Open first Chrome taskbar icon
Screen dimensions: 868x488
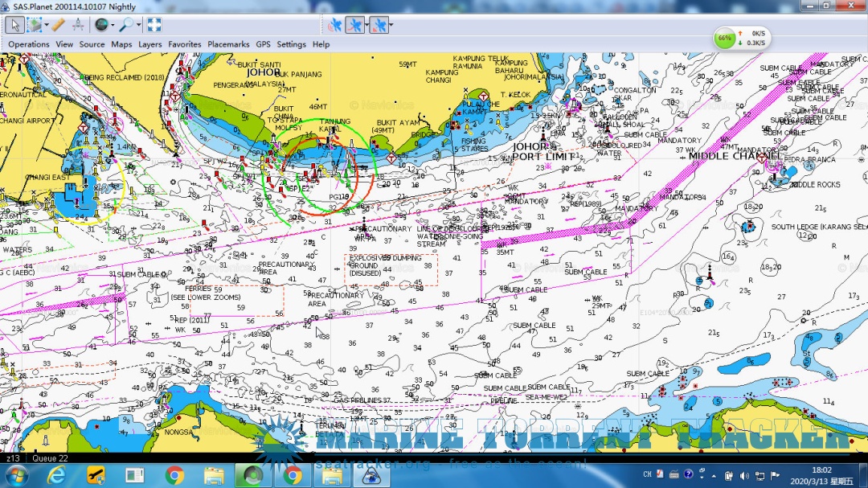[x=174, y=475]
